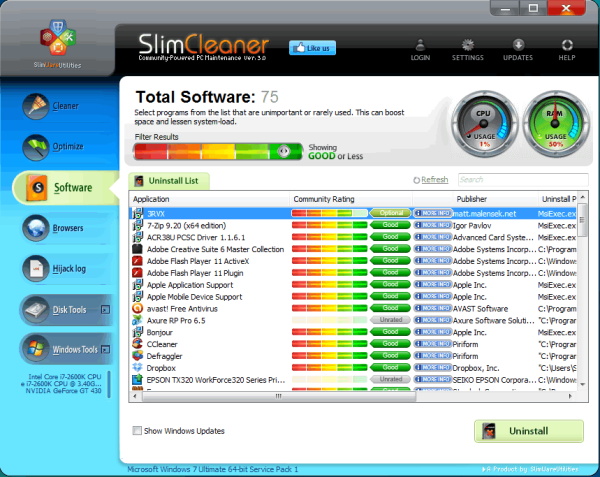Open Settings gear icon

[468, 45]
